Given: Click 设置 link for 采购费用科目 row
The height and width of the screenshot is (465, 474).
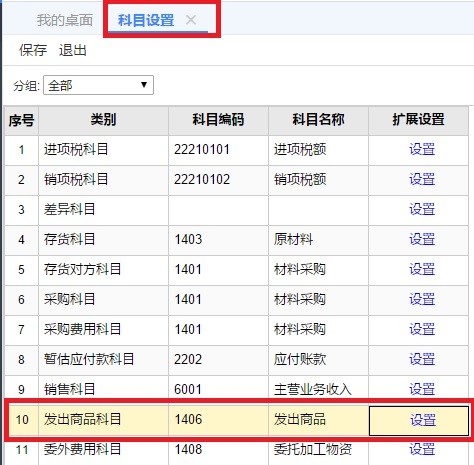Looking at the screenshot, I should (x=422, y=329).
